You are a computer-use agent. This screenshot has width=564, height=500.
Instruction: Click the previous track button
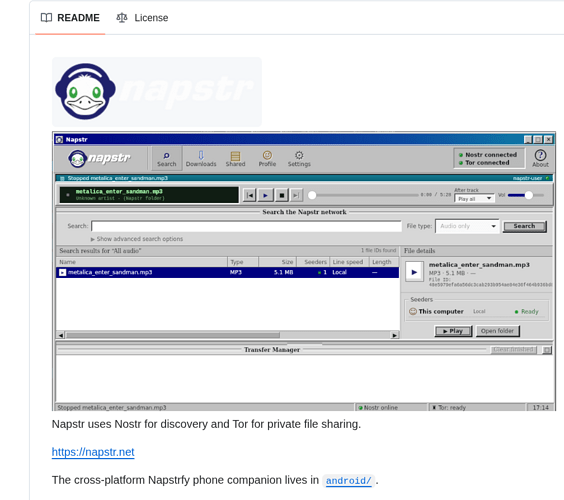tap(250, 195)
